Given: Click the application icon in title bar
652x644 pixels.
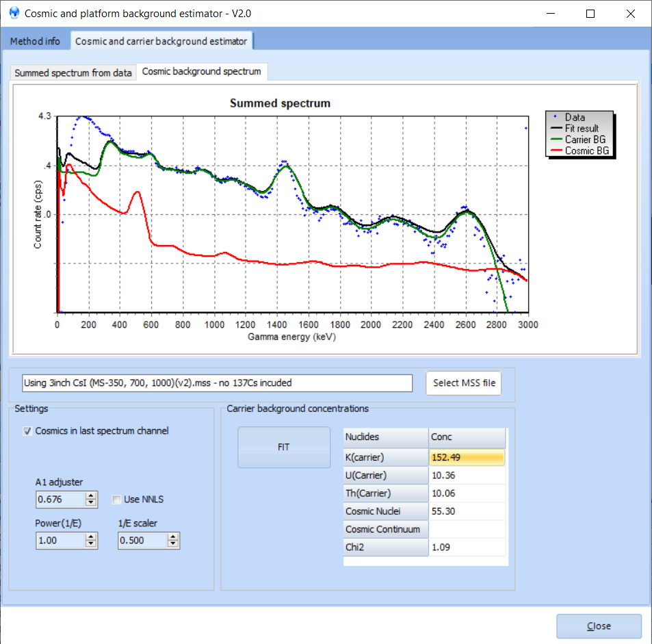Looking at the screenshot, I should tap(14, 13).
